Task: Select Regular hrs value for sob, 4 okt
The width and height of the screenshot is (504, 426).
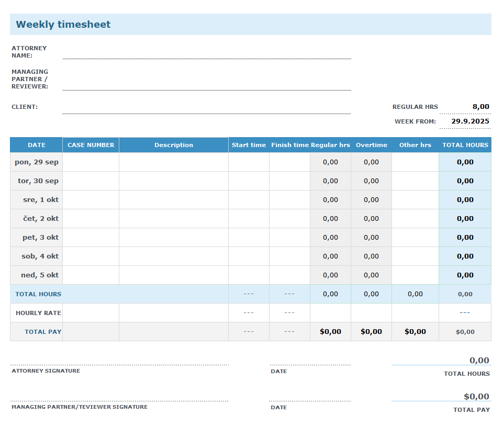Action: [330, 256]
